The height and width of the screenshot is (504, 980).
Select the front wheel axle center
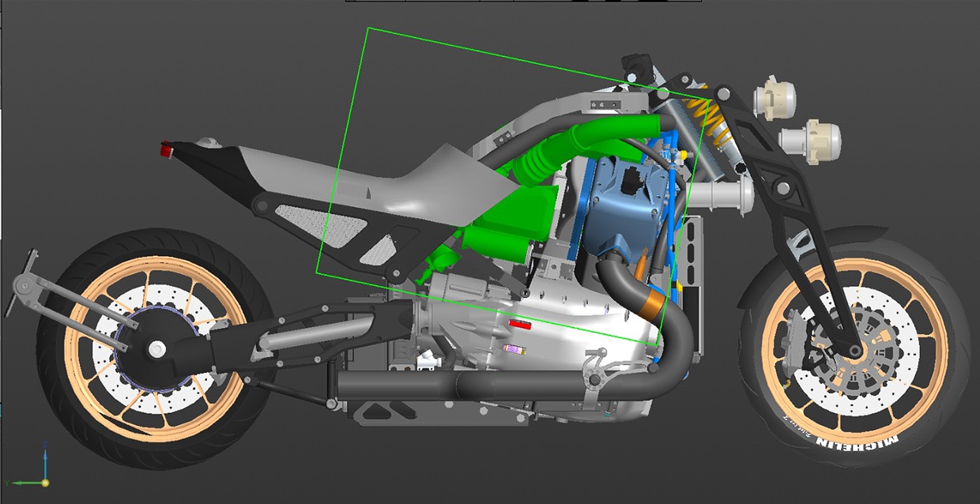point(854,349)
